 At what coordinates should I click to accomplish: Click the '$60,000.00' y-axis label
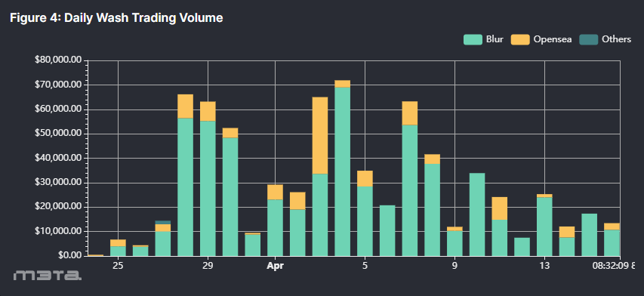click(x=59, y=109)
